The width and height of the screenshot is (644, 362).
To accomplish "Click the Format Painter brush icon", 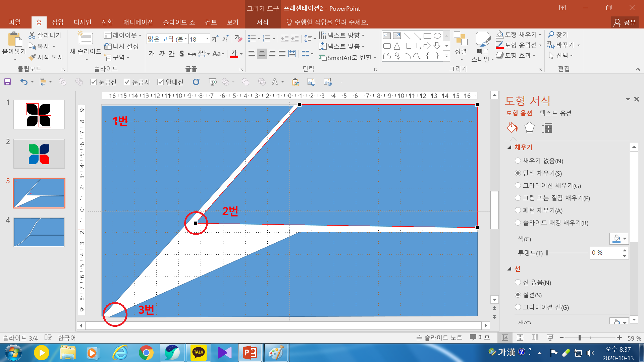I will [33, 57].
